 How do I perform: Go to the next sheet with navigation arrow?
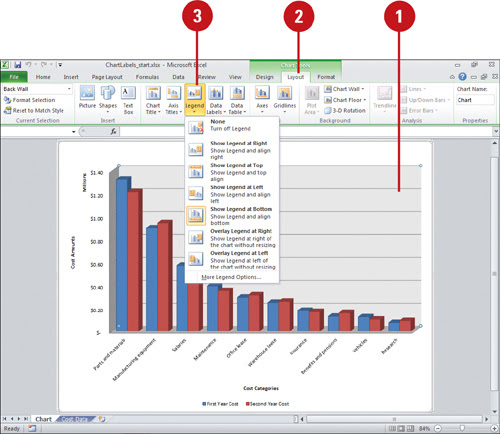pyautogui.click(x=19, y=419)
